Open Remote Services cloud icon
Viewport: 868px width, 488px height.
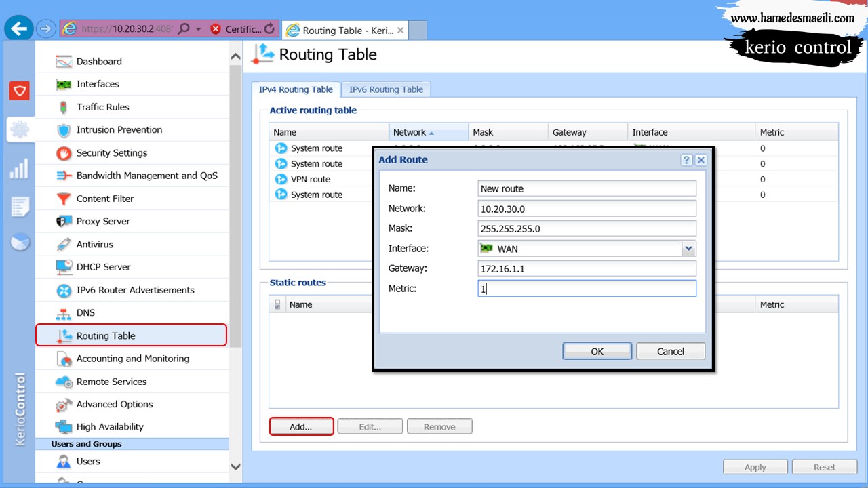click(64, 382)
